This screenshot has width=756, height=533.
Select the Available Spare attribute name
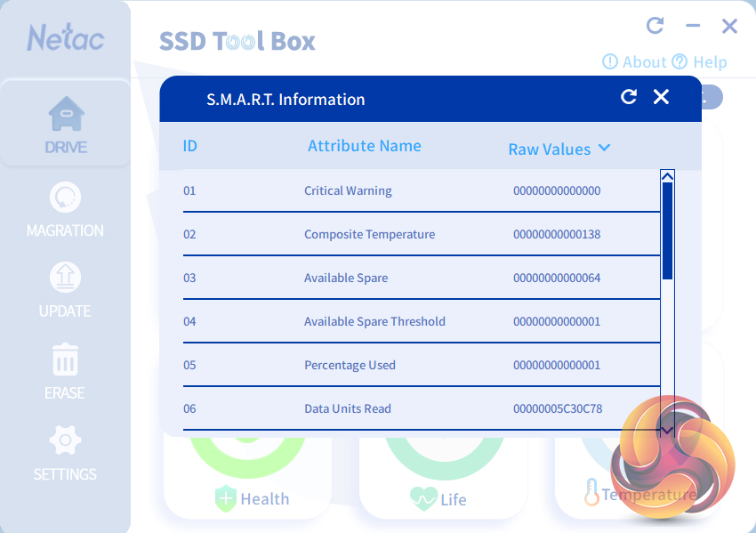pyautogui.click(x=346, y=278)
